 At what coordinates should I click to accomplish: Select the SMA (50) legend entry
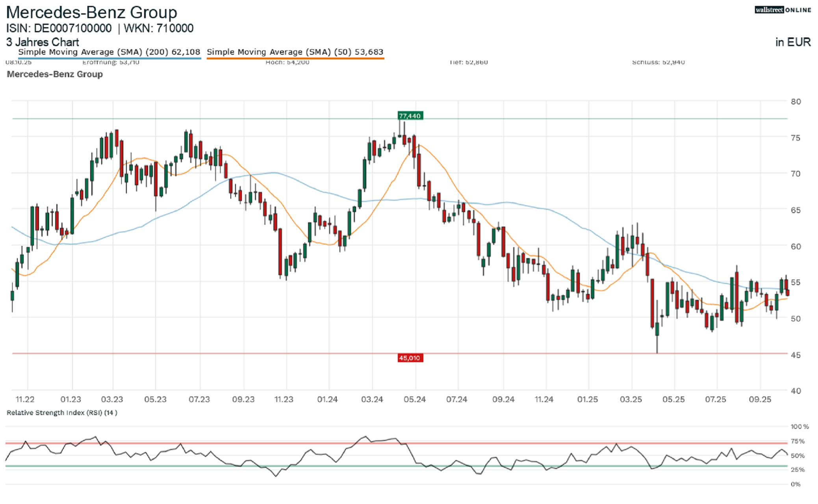click(295, 52)
